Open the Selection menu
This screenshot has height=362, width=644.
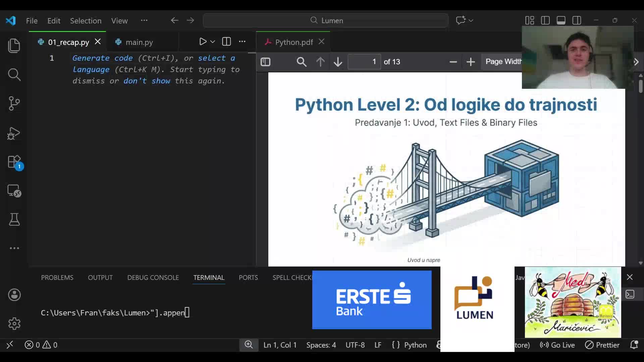pos(86,21)
